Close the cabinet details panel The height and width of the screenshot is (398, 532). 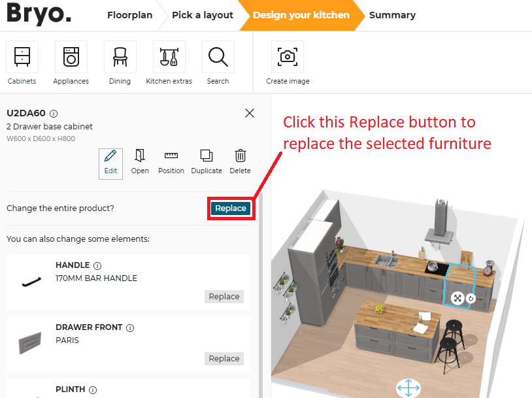(249, 112)
